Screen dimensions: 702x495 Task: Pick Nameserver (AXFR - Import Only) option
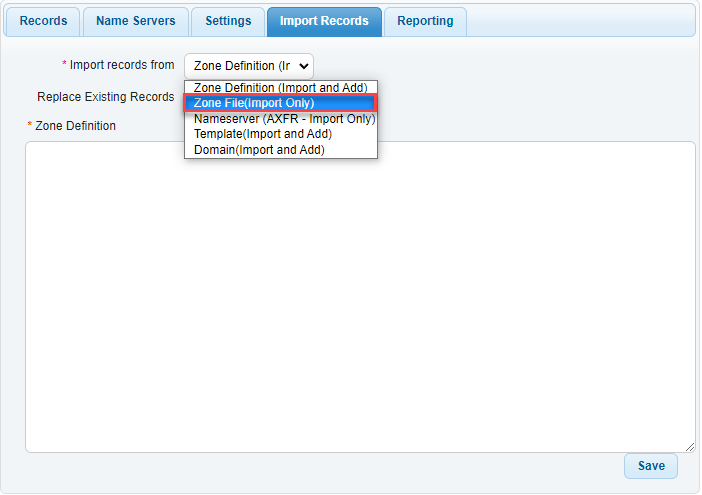point(281,119)
